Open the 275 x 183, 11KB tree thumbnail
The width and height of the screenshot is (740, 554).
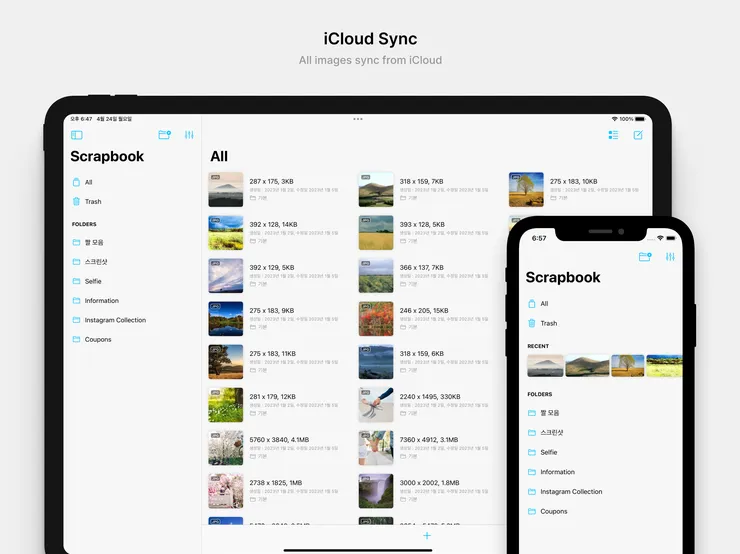(x=226, y=362)
